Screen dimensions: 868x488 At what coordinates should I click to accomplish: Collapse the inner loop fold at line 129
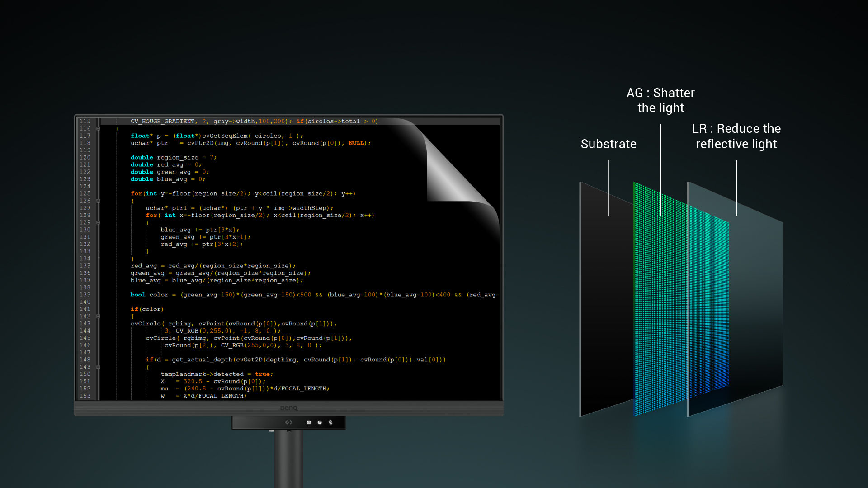(98, 222)
